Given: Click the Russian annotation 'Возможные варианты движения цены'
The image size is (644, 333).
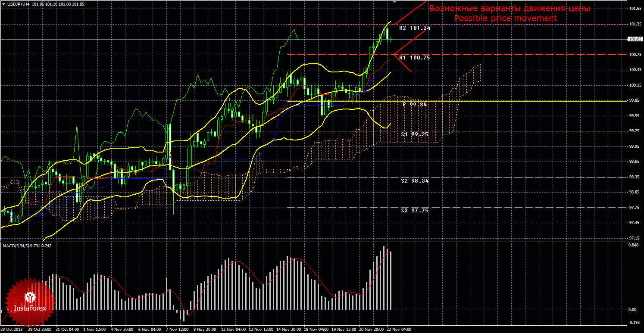Looking at the screenshot, I should point(510,9).
